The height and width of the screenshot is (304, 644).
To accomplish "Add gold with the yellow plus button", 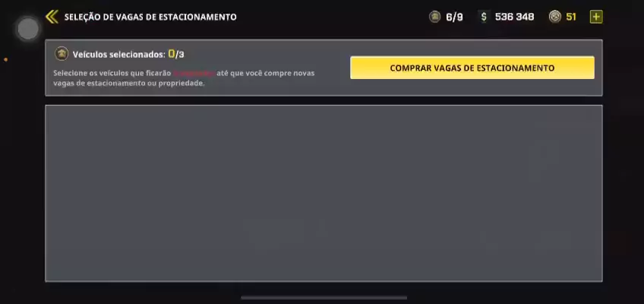I will click(x=596, y=17).
